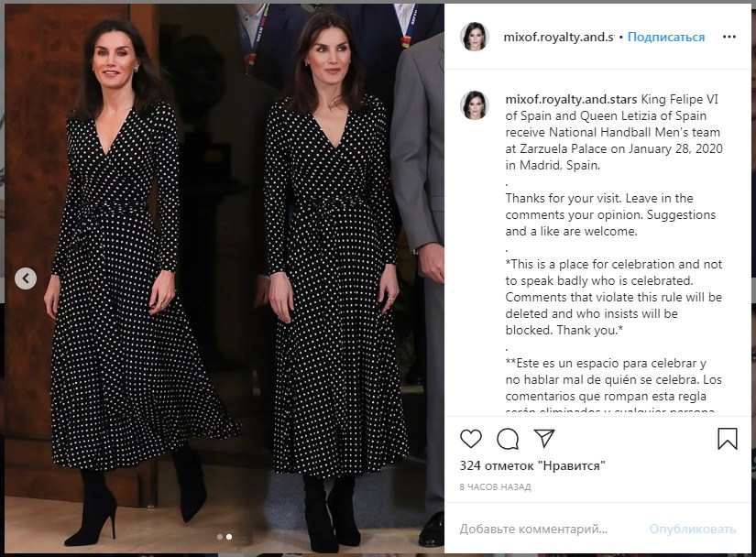Open the three-dot more options menu

coord(729,37)
